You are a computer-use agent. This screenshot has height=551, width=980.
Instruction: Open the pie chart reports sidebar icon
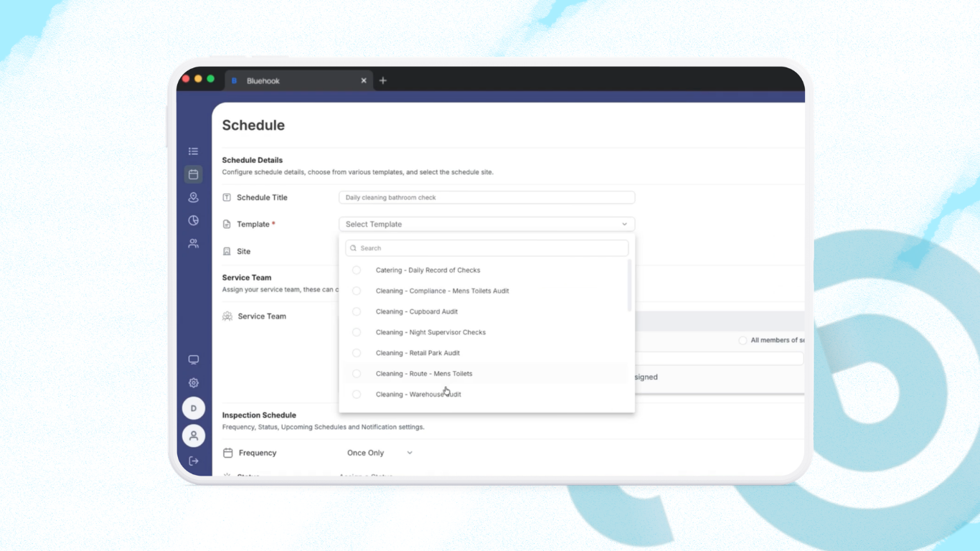click(193, 220)
